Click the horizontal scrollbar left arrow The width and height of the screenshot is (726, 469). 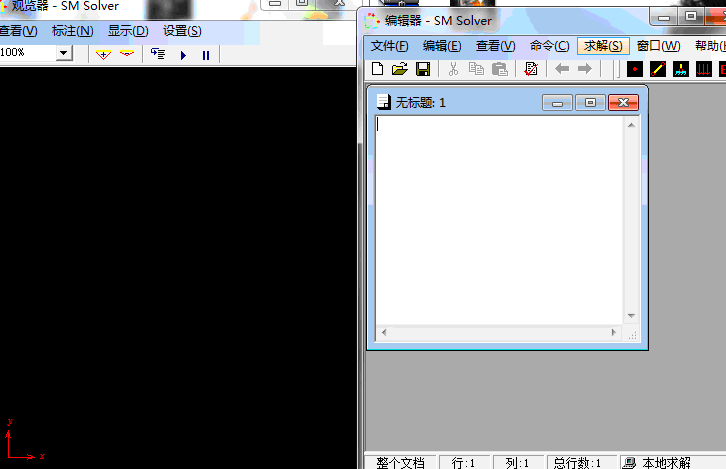pos(384,332)
